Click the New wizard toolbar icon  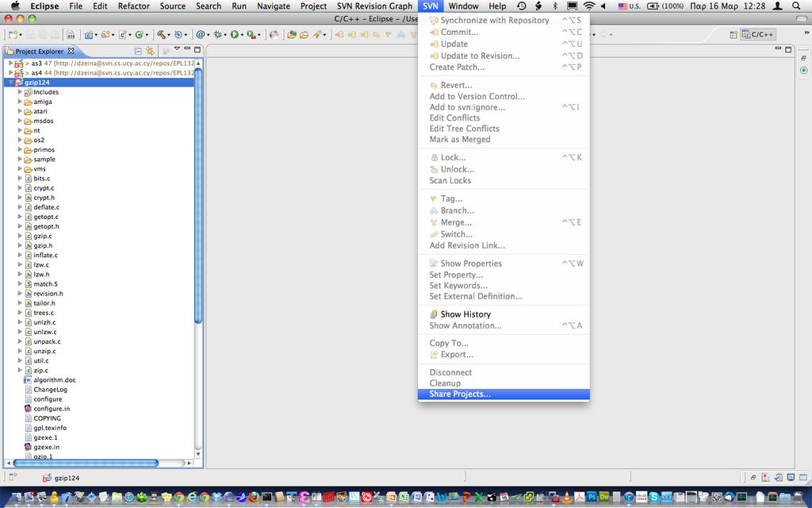[x=13, y=35]
